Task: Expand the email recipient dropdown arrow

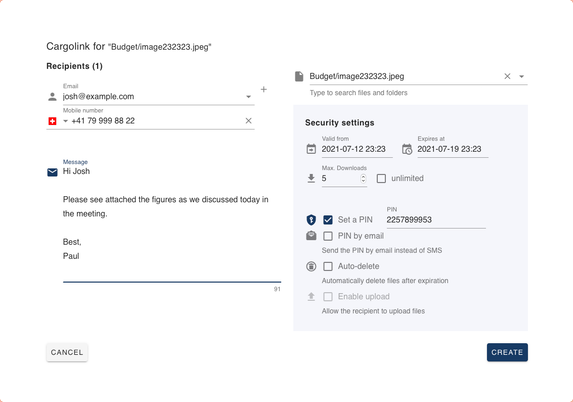Action: coord(248,97)
